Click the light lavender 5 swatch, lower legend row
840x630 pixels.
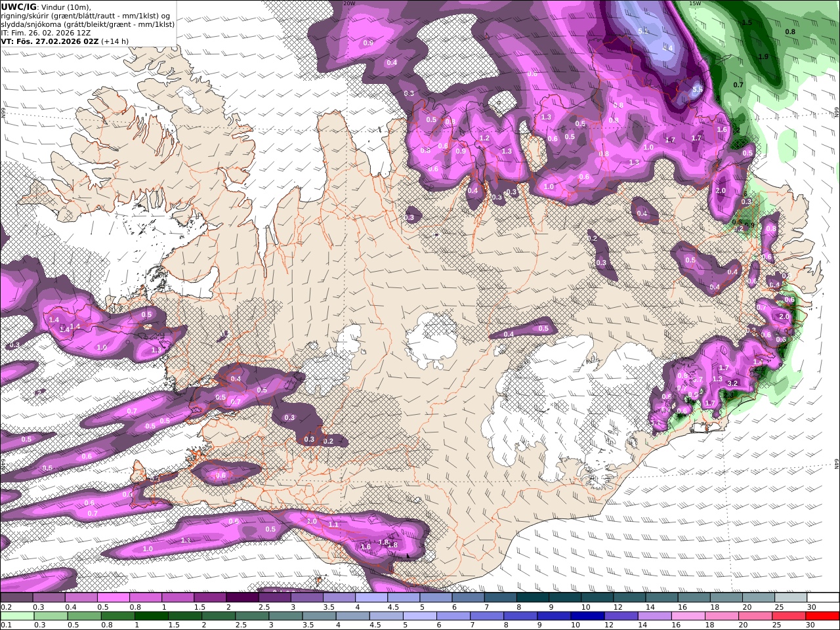(420, 616)
